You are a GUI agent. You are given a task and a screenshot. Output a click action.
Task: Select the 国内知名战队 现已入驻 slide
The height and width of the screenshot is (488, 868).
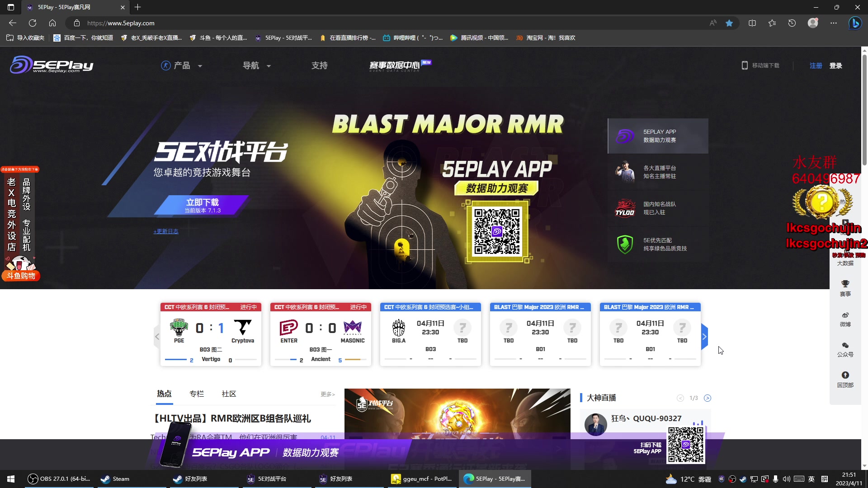point(658,208)
